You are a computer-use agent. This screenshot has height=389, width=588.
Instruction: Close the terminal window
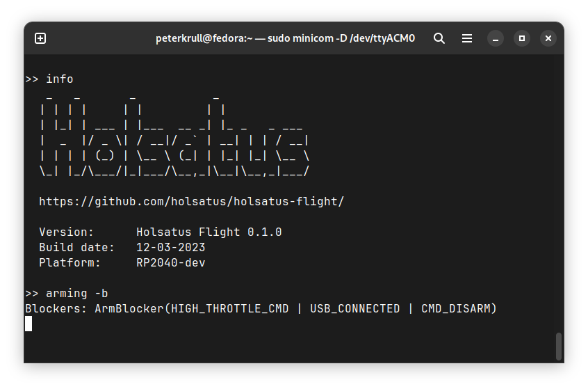(548, 38)
